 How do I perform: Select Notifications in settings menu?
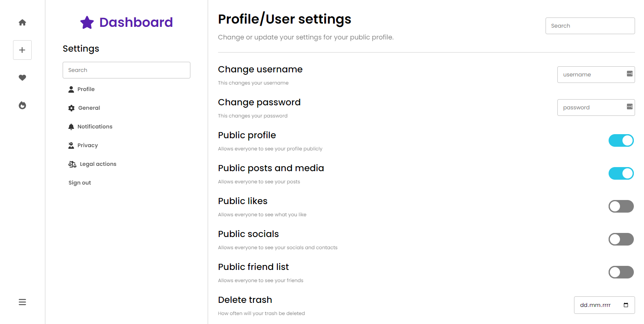pos(94,126)
